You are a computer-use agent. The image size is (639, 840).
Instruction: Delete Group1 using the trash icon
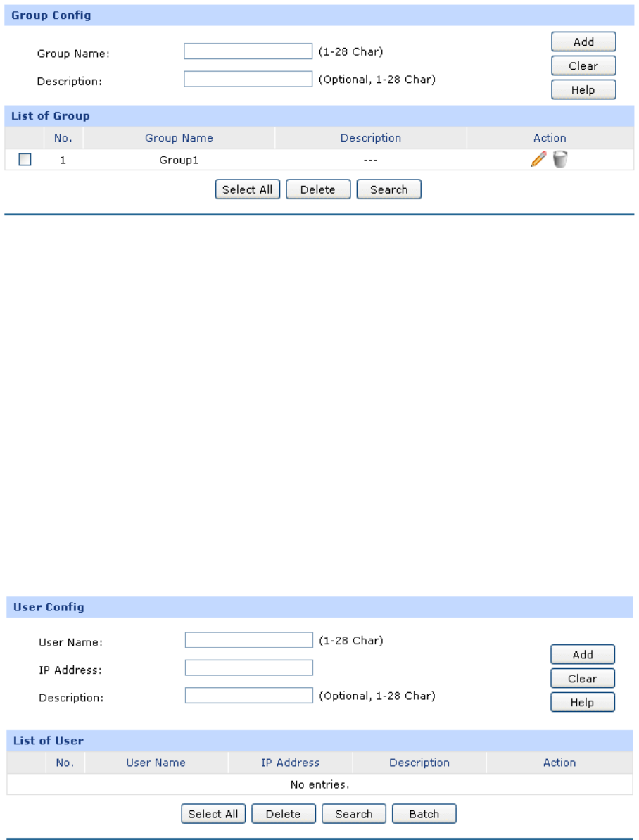click(559, 159)
